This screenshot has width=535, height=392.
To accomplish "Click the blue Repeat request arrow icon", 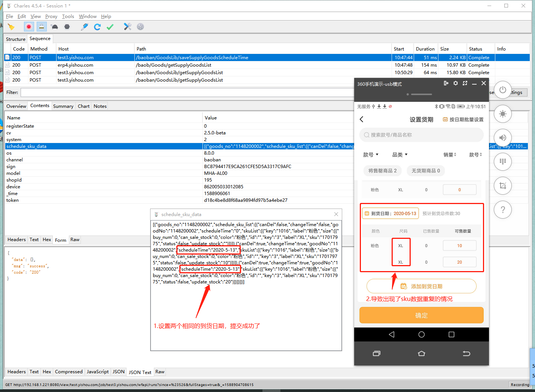I will pos(97,27).
